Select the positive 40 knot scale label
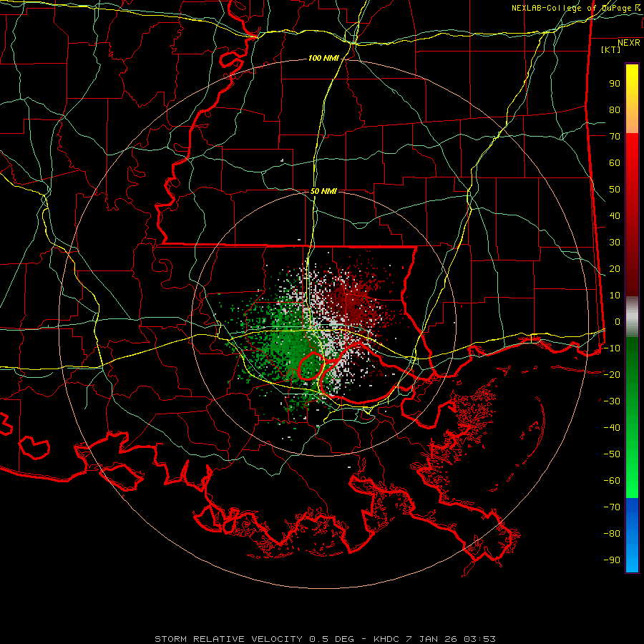Image resolution: width=644 pixels, height=644 pixels. 615,216
